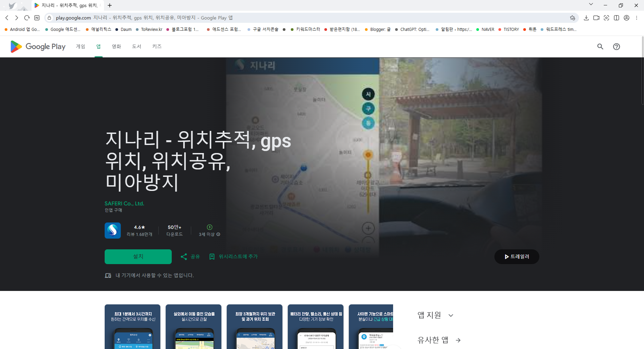Screen dimensions: 644x349
Task: Click the first app screenshot thumbnail
Action: tap(132, 327)
